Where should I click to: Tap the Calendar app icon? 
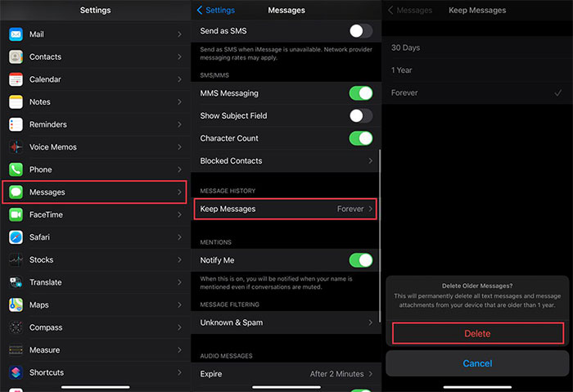[x=16, y=79]
